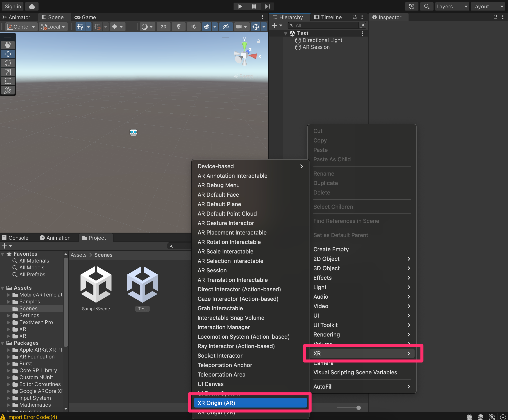Open the Center pivot dropdown

point(22,27)
